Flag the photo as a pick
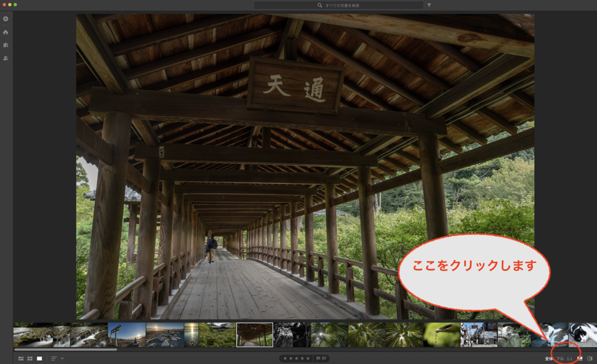Viewport: 597px width, 364px height. [x=318, y=358]
